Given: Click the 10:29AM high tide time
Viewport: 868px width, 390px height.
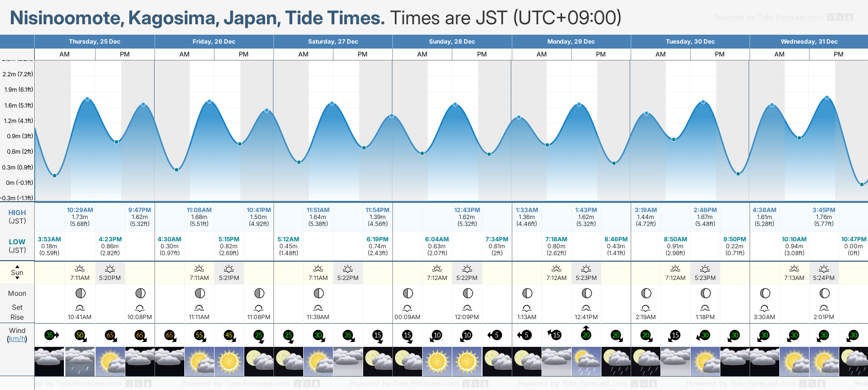Looking at the screenshot, I should click(80, 210).
